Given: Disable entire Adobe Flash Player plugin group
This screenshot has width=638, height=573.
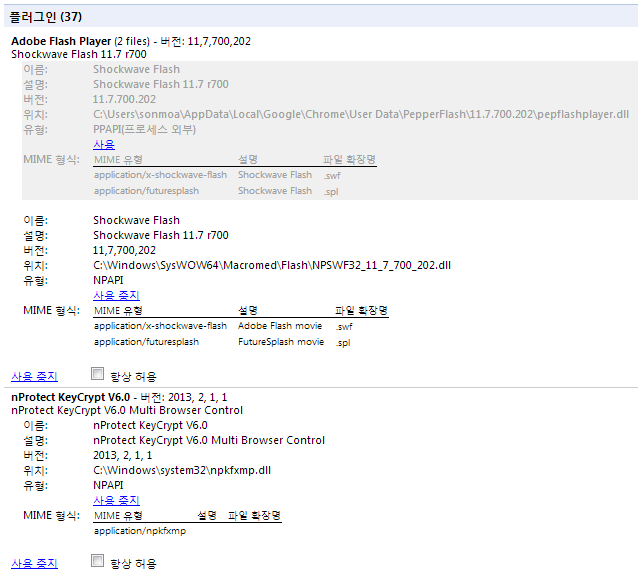Looking at the screenshot, I should click(34, 376).
